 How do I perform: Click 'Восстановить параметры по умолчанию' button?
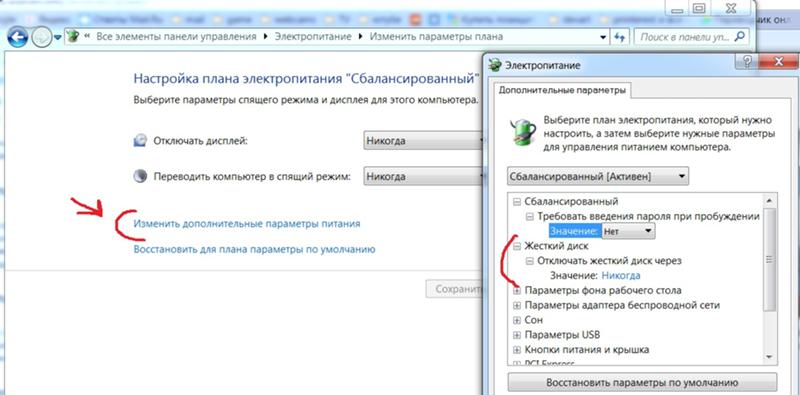(642, 383)
